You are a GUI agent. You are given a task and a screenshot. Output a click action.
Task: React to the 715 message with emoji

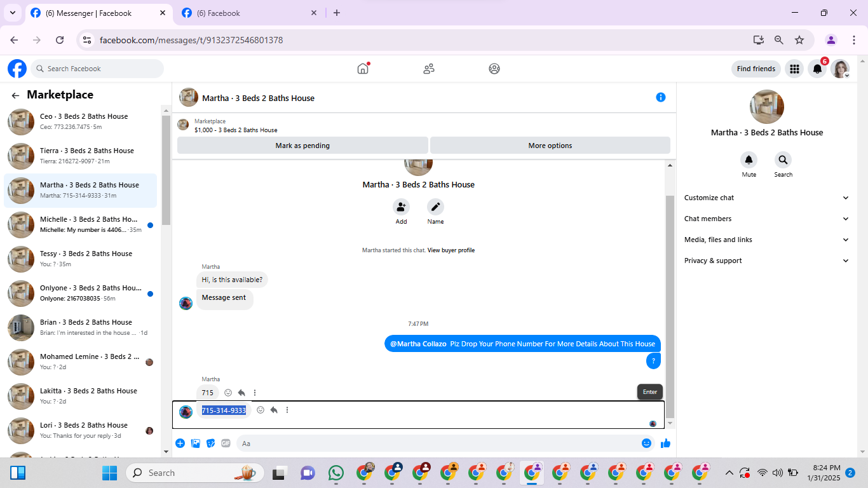[228, 393]
